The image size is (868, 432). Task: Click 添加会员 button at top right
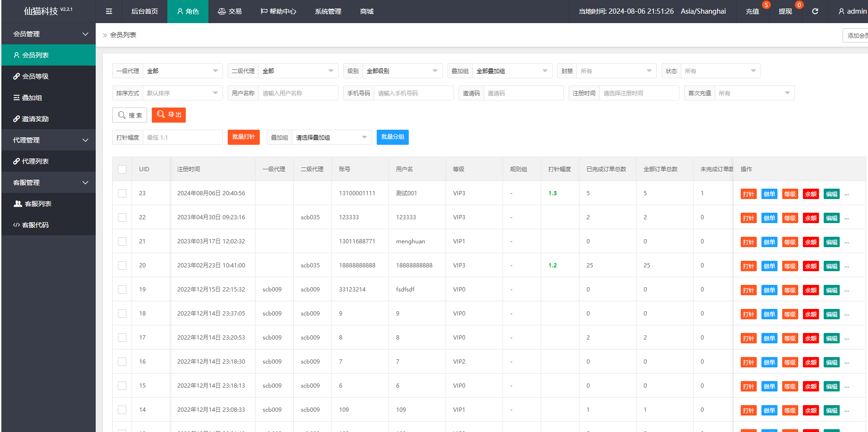point(855,35)
